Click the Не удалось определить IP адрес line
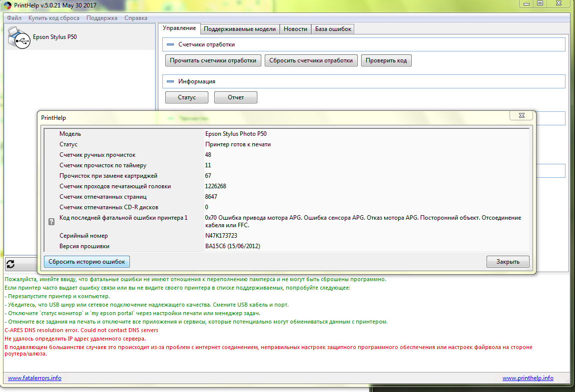The width and height of the screenshot is (575, 392). (x=75, y=339)
